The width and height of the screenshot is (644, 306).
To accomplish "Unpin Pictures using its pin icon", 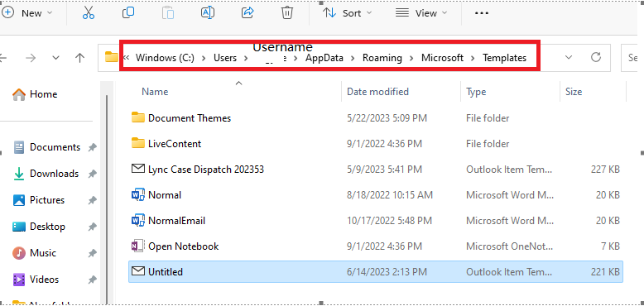I will click(93, 201).
